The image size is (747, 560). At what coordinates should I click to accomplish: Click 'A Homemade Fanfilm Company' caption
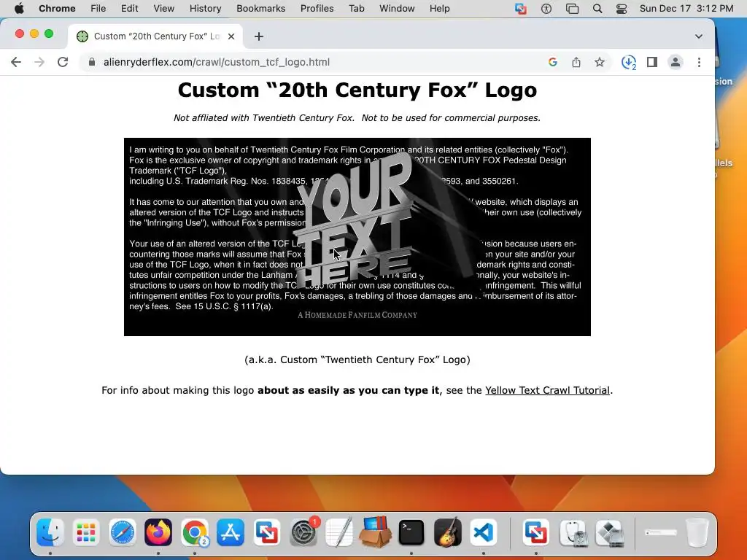pos(357,315)
